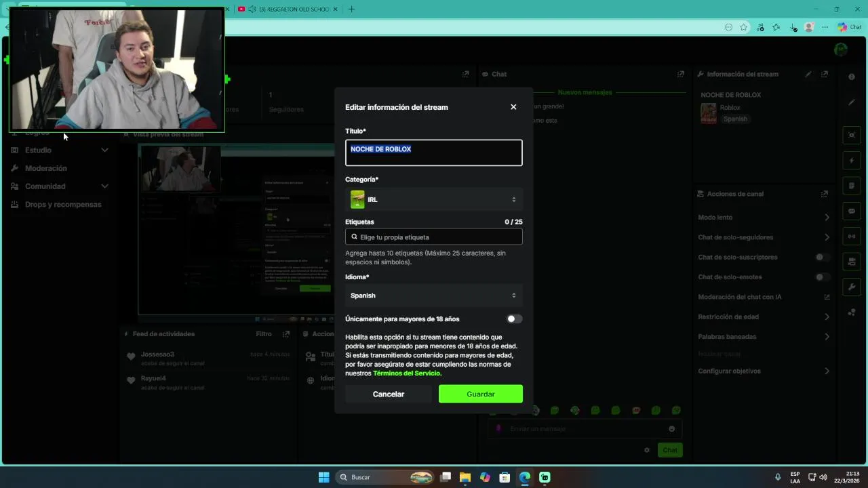Close the Editar información del stream dialog
Viewport: 868px width, 488px height.
(513, 107)
